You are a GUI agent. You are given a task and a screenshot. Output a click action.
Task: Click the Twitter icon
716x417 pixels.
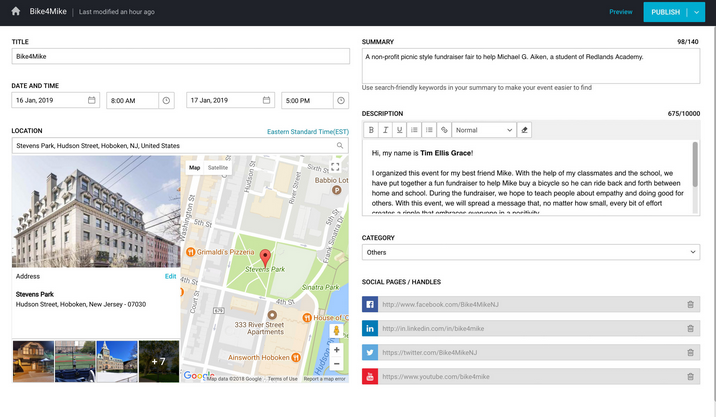pyautogui.click(x=370, y=353)
